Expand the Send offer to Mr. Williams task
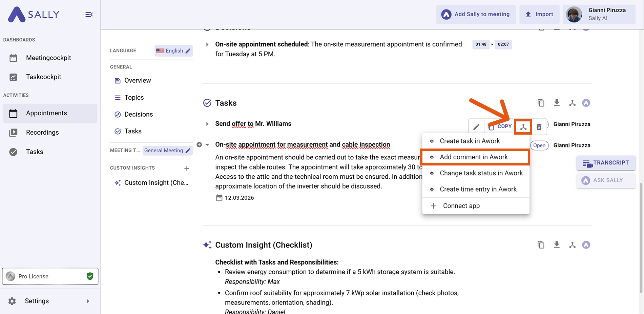The width and height of the screenshot is (644, 314). [x=207, y=124]
